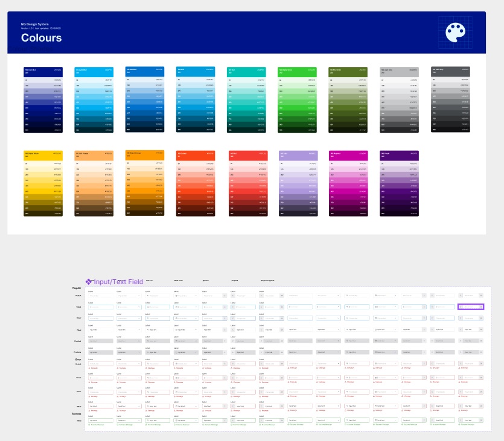Pick the dark purple colour palette card

pyautogui.click(x=398, y=183)
